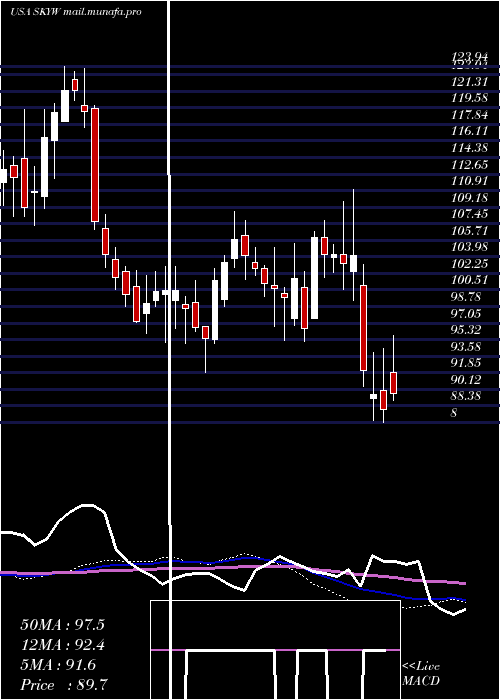The height and width of the screenshot is (700, 500).
Task: Click the price label 95.32
Action: point(466,329)
